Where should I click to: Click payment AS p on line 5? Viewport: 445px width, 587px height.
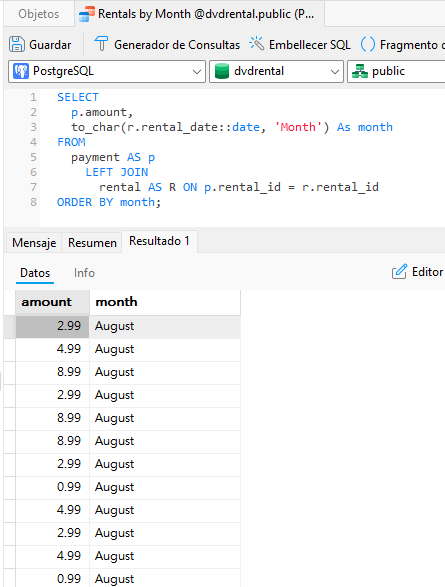(113, 157)
